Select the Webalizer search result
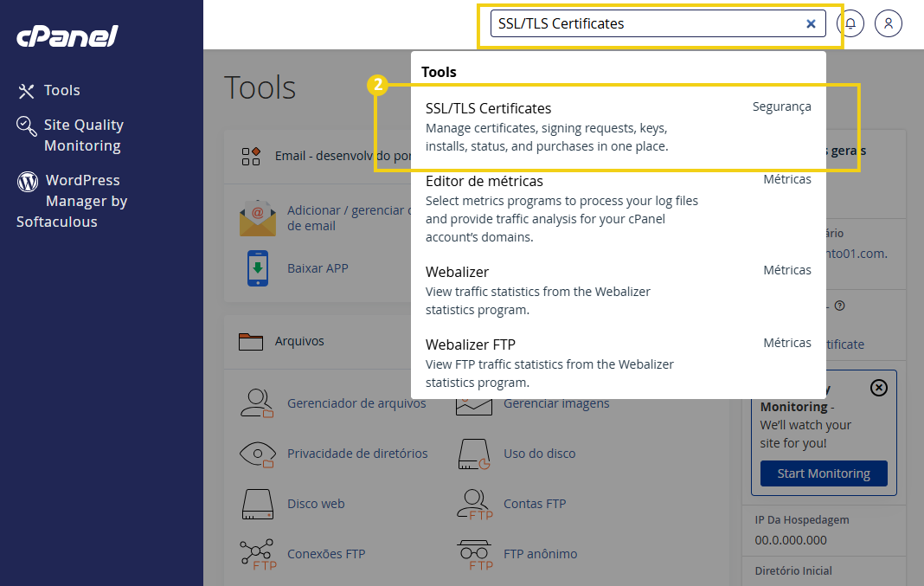This screenshot has height=586, width=924. [x=618, y=291]
